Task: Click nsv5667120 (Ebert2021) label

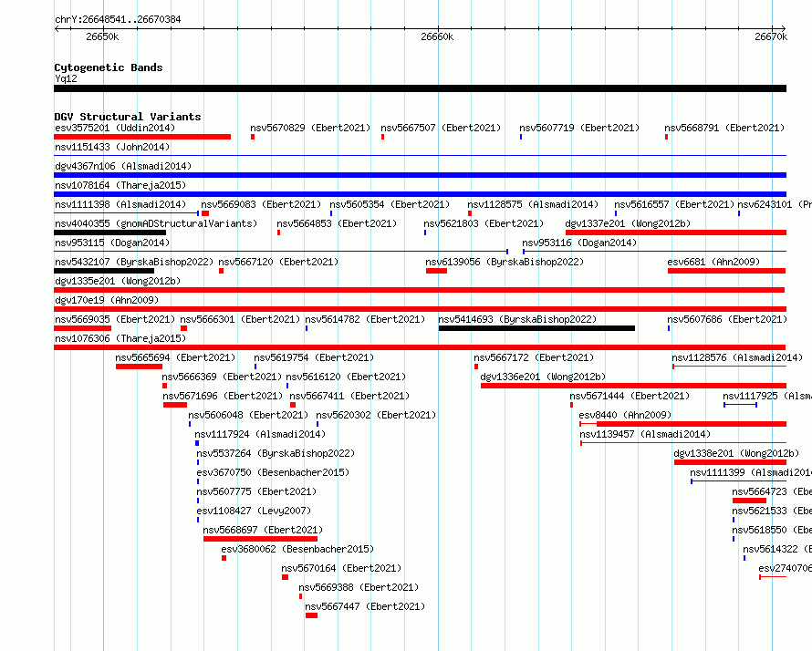Action: click(x=278, y=262)
